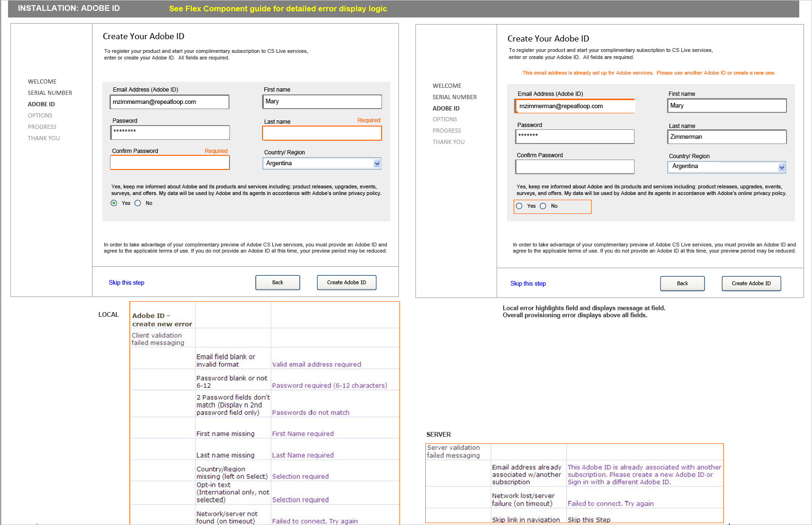Viewport: 812px width, 525px height.
Task: Focus Confirm Password field in right form
Action: pos(575,167)
